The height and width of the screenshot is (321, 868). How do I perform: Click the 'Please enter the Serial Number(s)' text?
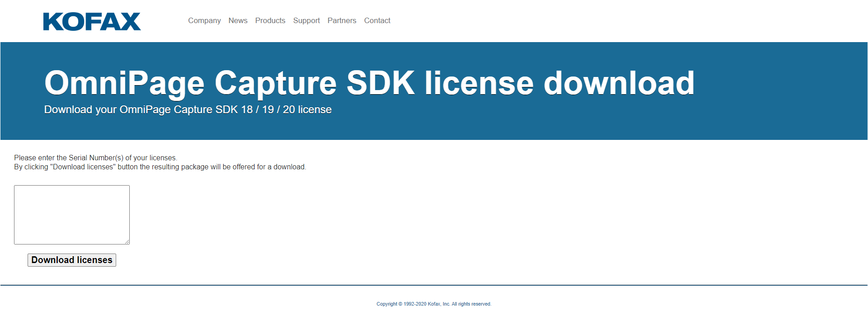pos(95,158)
